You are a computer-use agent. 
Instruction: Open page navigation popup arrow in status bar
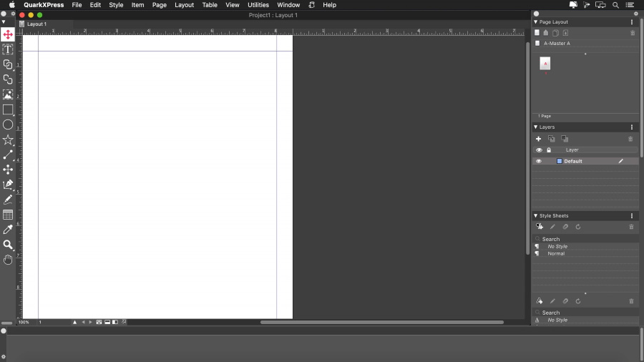click(74, 322)
